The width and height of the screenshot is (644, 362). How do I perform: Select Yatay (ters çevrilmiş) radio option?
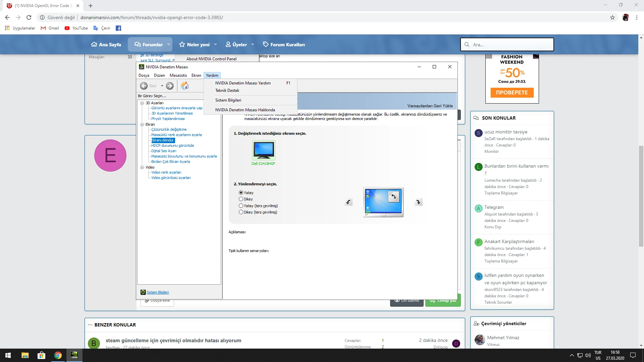241,206
